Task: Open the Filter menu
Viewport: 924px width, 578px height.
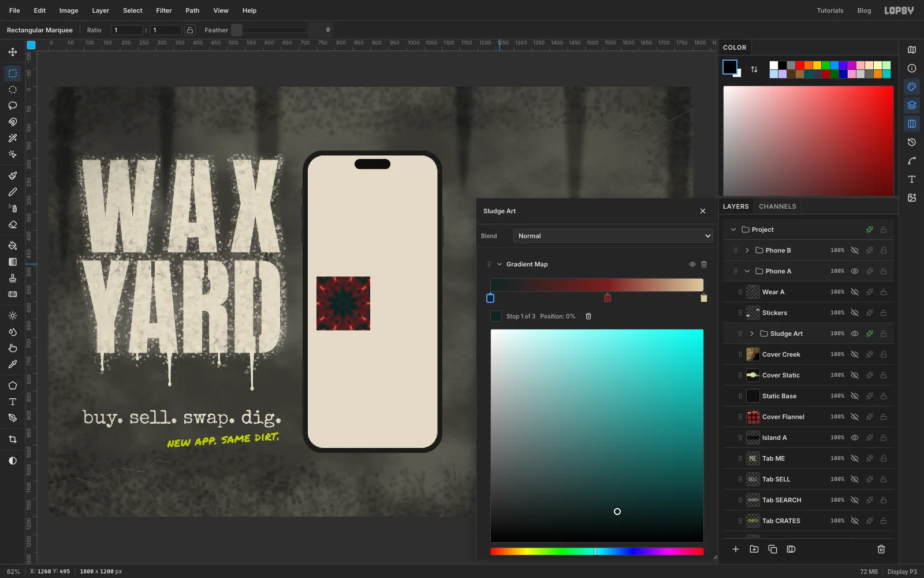Action: point(164,10)
